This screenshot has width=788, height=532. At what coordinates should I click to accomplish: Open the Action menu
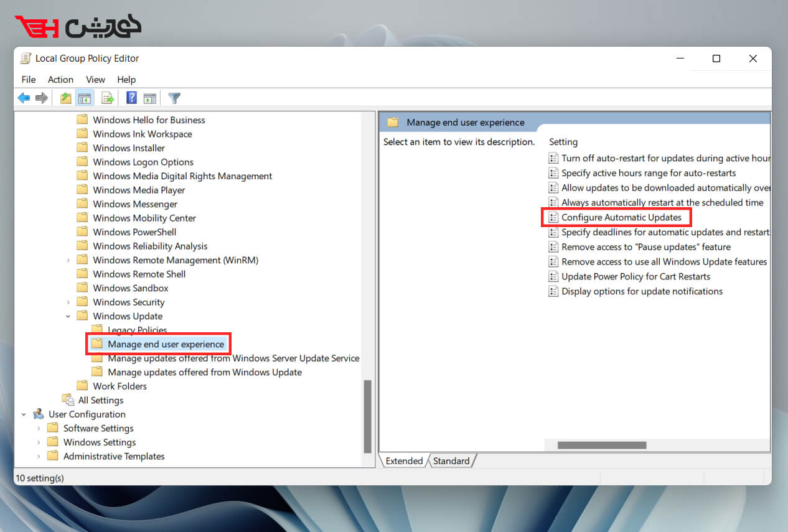(x=60, y=80)
